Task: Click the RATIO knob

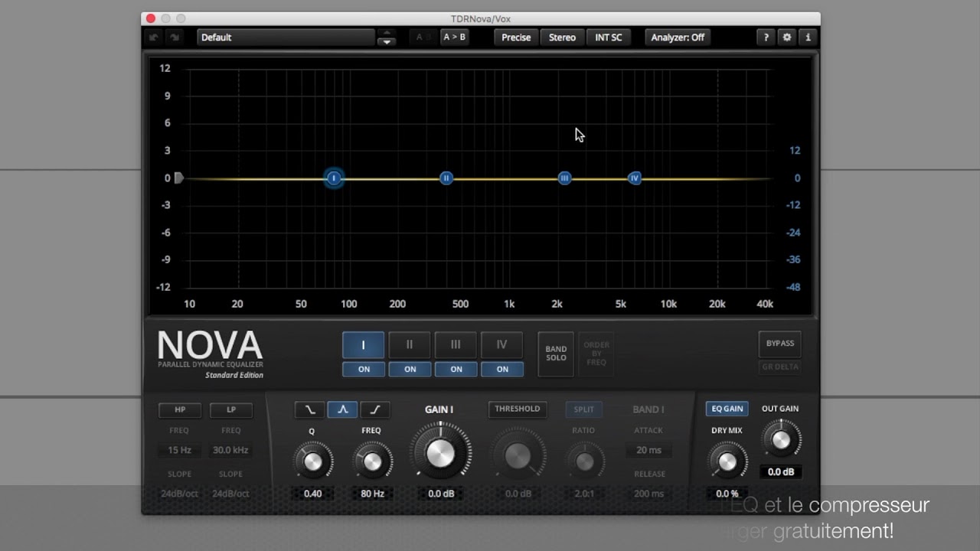Action: point(584,461)
